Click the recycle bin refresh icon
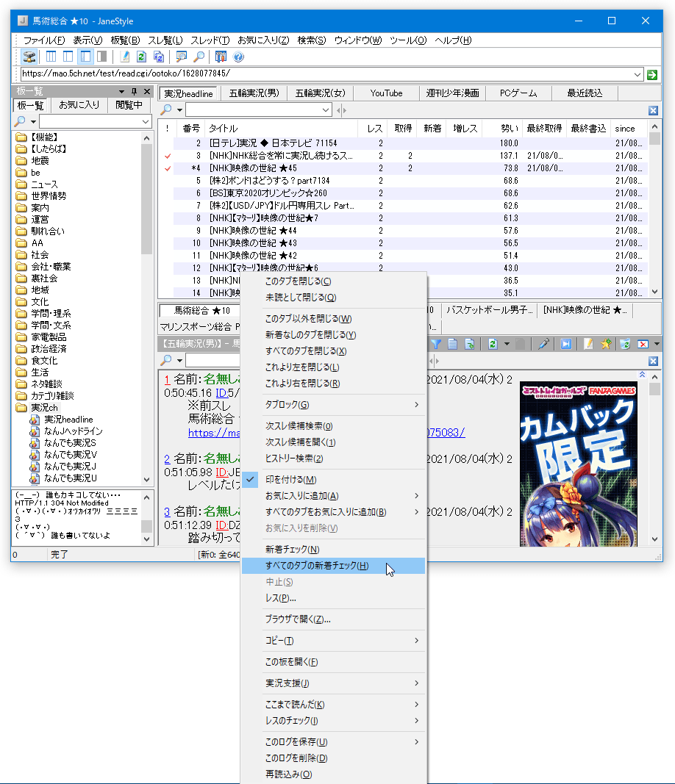This screenshot has width=675, height=784. [x=625, y=344]
